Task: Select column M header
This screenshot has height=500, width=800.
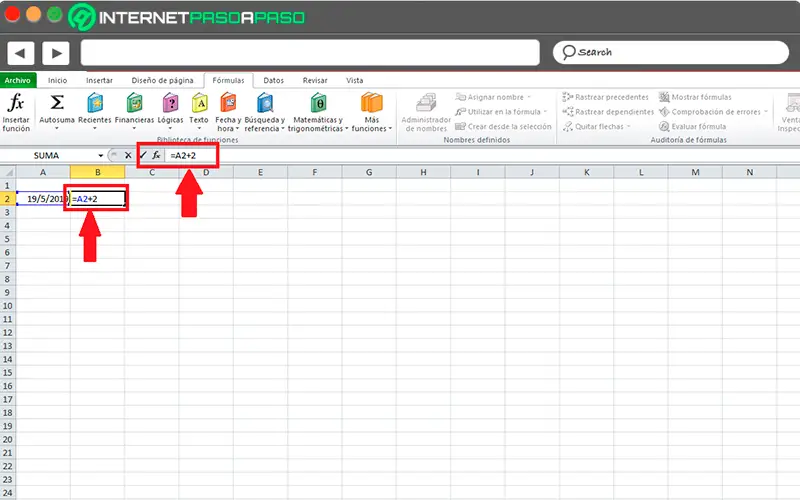Action: (695, 172)
